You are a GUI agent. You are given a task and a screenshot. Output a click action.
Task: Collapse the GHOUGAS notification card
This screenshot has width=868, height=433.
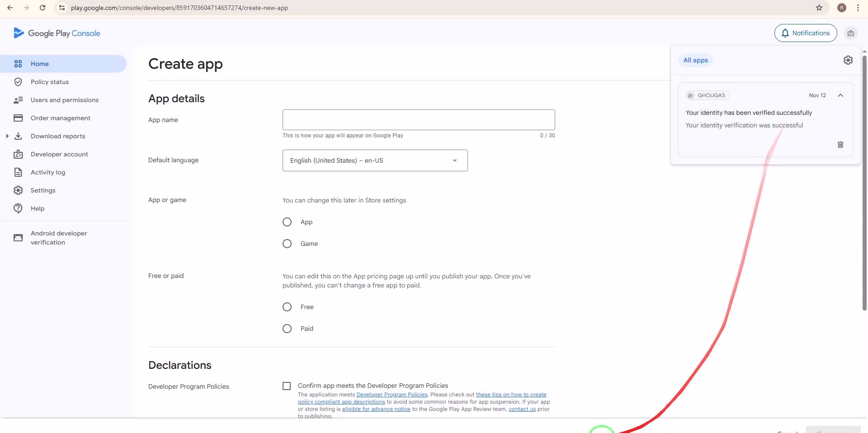840,95
